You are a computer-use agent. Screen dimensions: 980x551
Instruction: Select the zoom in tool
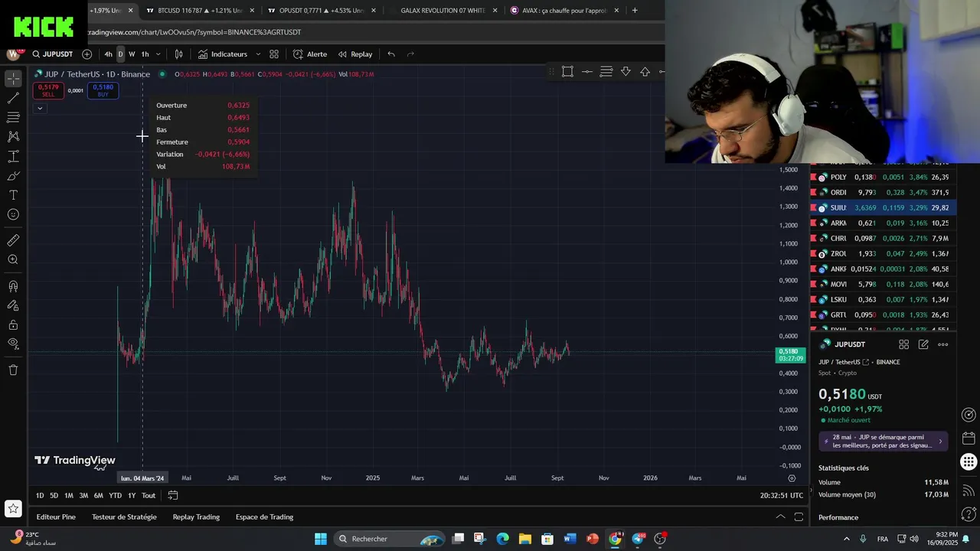pyautogui.click(x=13, y=259)
